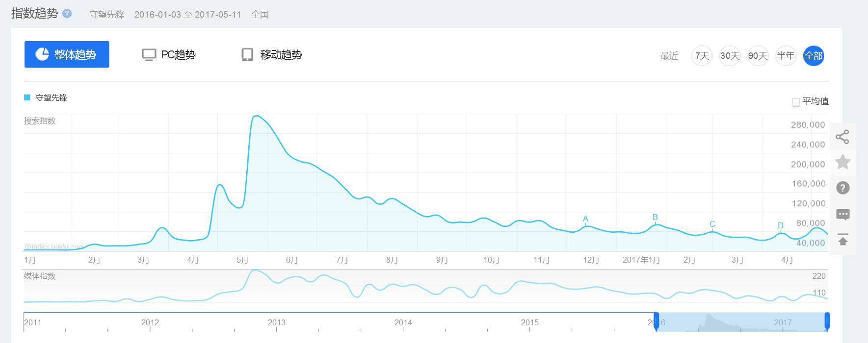
Task: Click the left timeline range slider handle
Action: click(x=656, y=321)
